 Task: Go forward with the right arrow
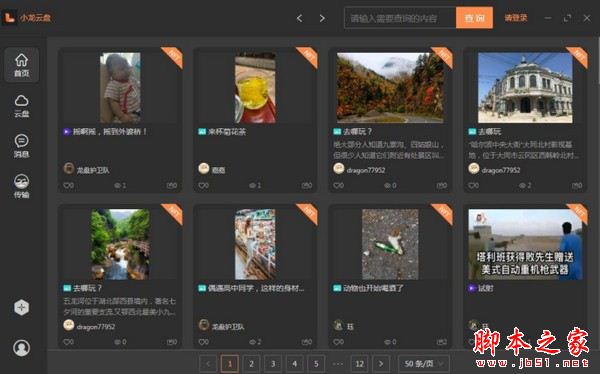tap(322, 18)
